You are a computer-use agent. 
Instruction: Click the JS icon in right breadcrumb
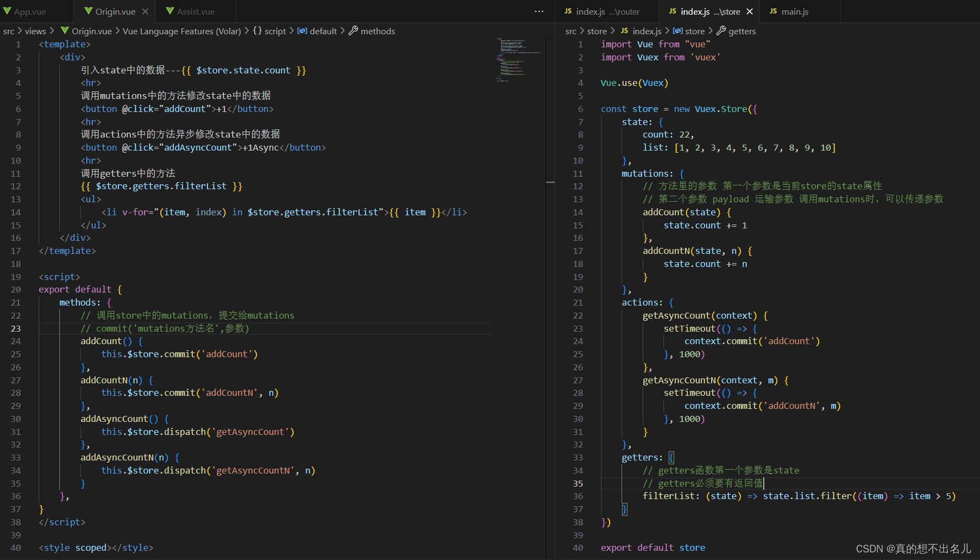[x=625, y=30]
